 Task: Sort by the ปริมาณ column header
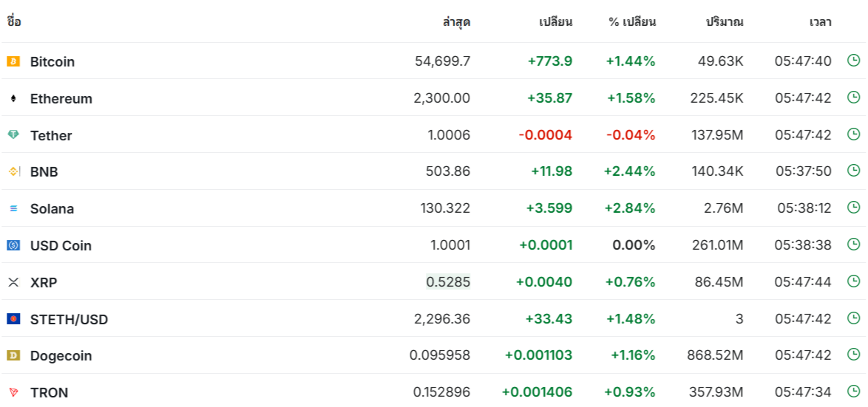click(x=725, y=22)
